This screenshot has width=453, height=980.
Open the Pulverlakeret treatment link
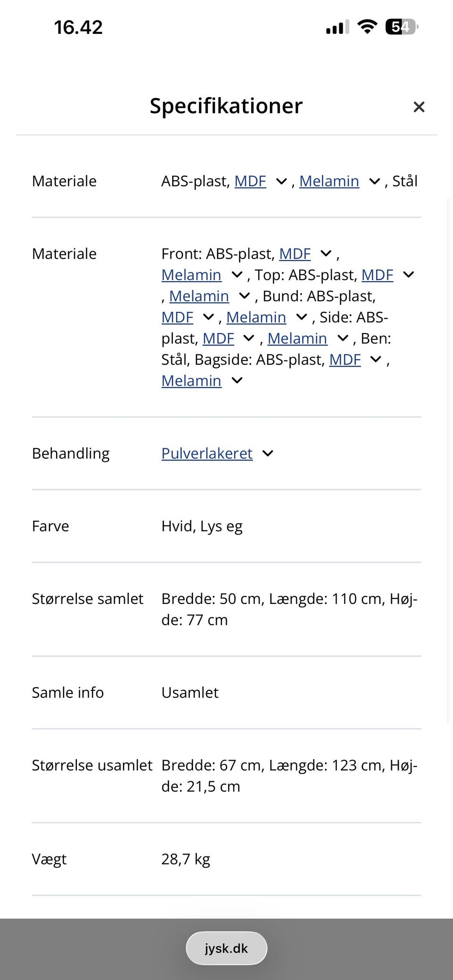click(x=207, y=453)
